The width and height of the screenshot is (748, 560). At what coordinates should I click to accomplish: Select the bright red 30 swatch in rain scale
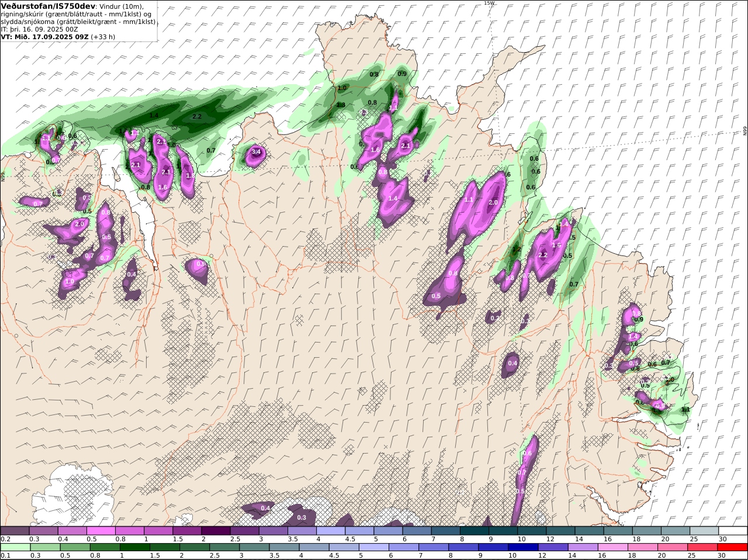733,548
